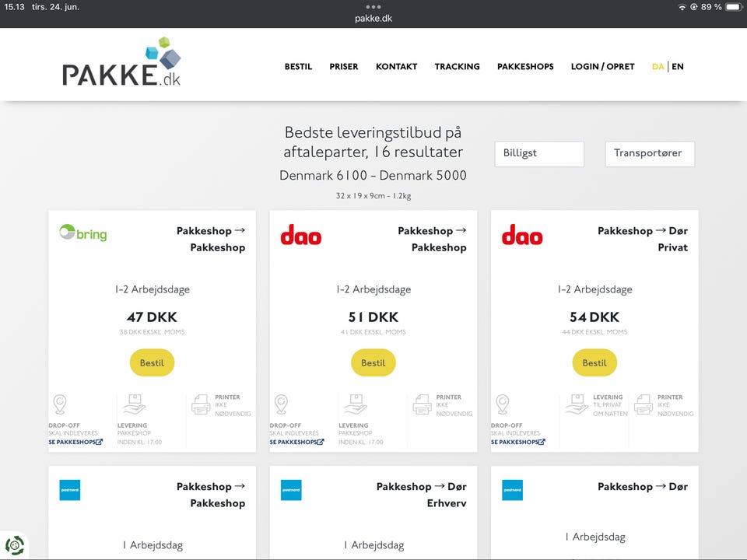
Task: Click '44 DKK EKSKL. MOMS' text
Action: (x=594, y=332)
